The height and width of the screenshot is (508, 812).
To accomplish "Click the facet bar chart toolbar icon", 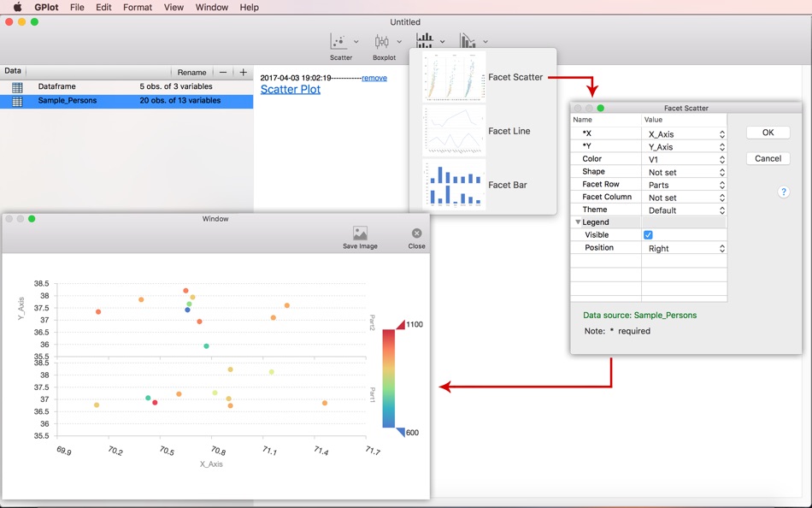I will point(424,40).
